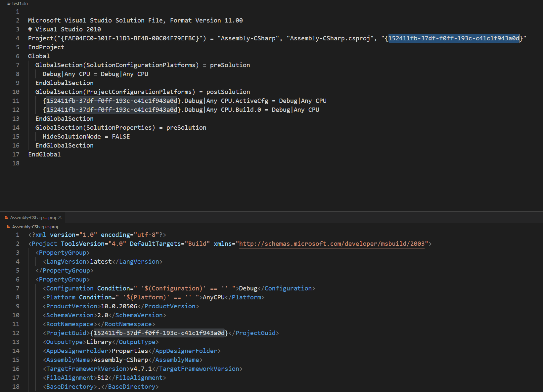Close the Assembly-CSharp.csproj tab

point(60,217)
